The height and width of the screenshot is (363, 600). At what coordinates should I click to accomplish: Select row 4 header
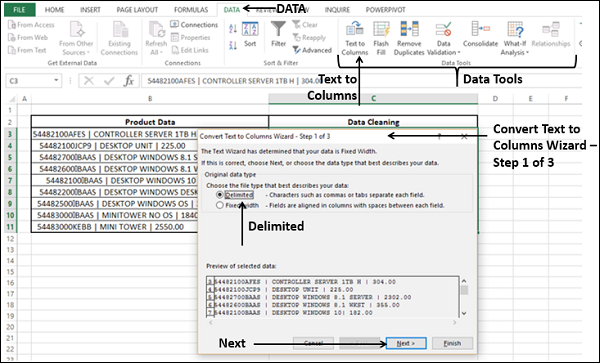click(10, 146)
